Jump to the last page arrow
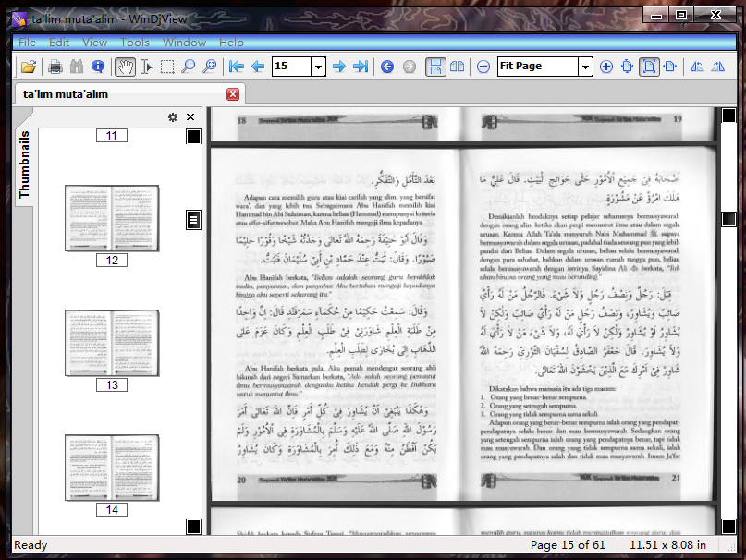This screenshot has width=746, height=560. (361, 67)
